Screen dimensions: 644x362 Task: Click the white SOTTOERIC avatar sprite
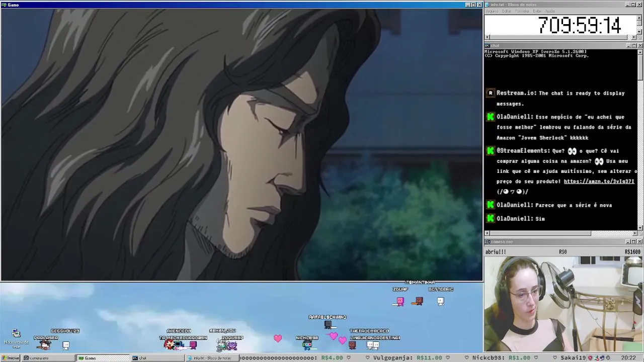coord(440,301)
